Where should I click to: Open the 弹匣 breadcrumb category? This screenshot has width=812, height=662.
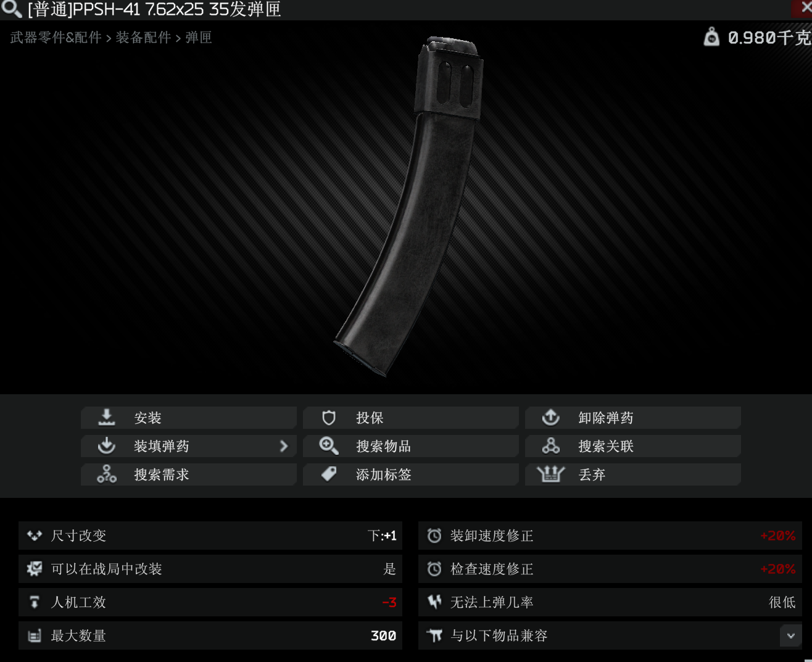coord(198,38)
